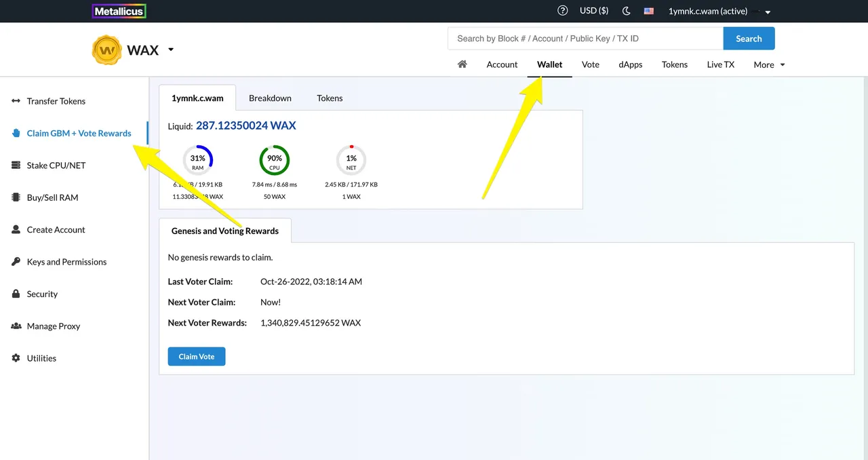Image resolution: width=868 pixels, height=460 pixels.
Task: Click the Stake CPU/NET server icon
Action: tap(16, 166)
